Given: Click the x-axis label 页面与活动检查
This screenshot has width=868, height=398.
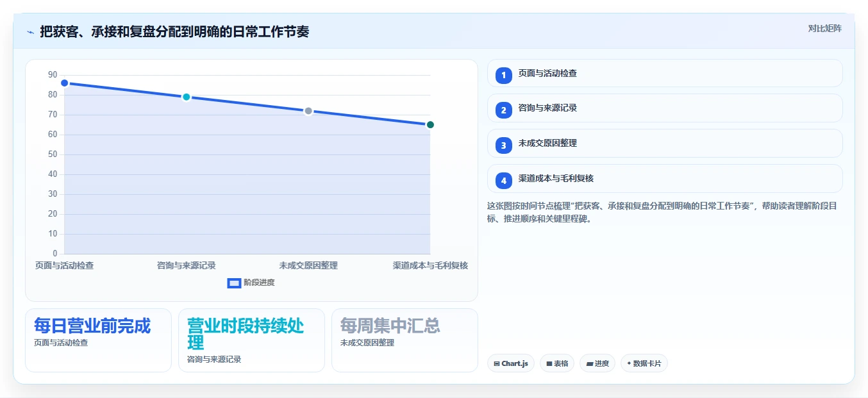Looking at the screenshot, I should point(64,265).
